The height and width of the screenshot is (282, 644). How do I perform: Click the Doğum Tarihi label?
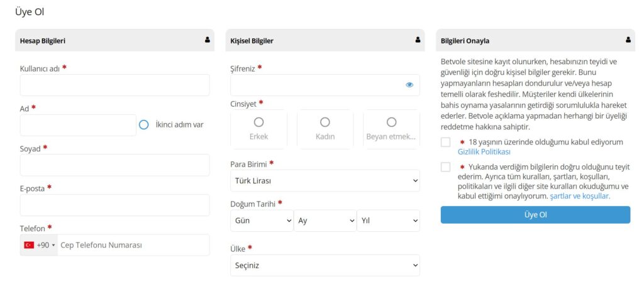click(253, 203)
